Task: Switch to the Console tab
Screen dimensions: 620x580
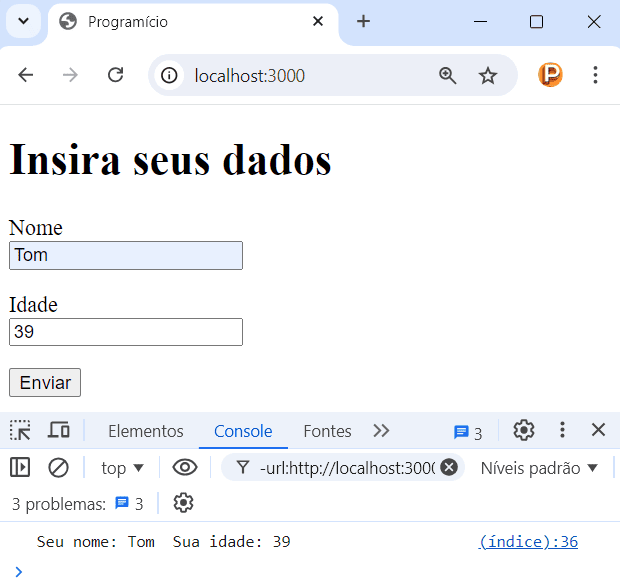Action: coord(243,431)
